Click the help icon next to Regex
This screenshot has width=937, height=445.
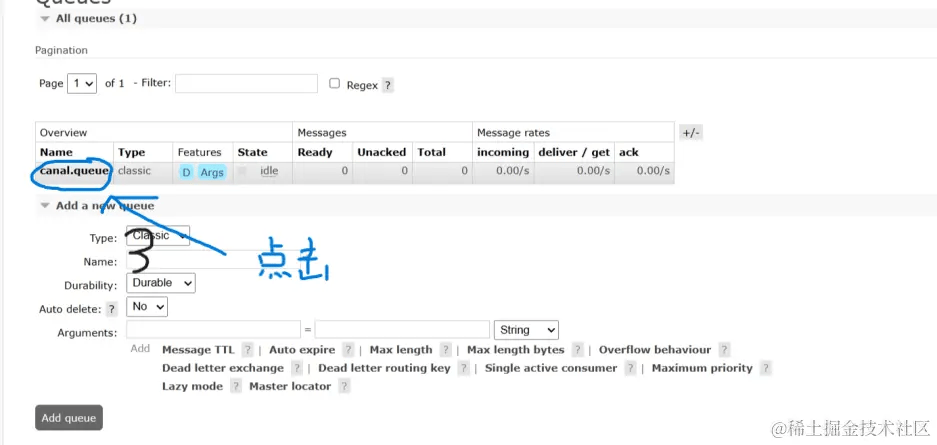(x=388, y=86)
